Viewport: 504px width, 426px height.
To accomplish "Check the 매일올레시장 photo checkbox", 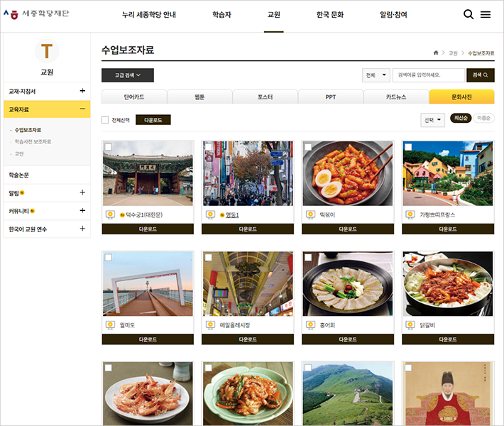I will coord(208,258).
